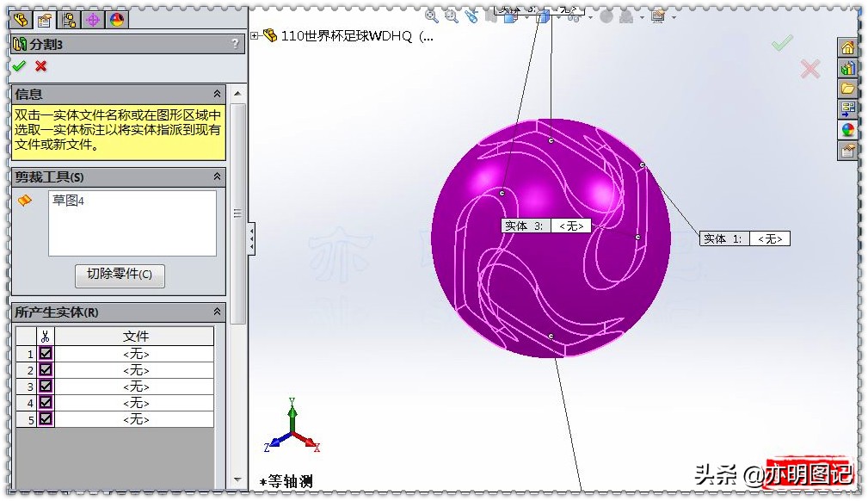Click the display style cube icon in heads-up toolbar
The height and width of the screenshot is (501, 868).
pos(544,17)
